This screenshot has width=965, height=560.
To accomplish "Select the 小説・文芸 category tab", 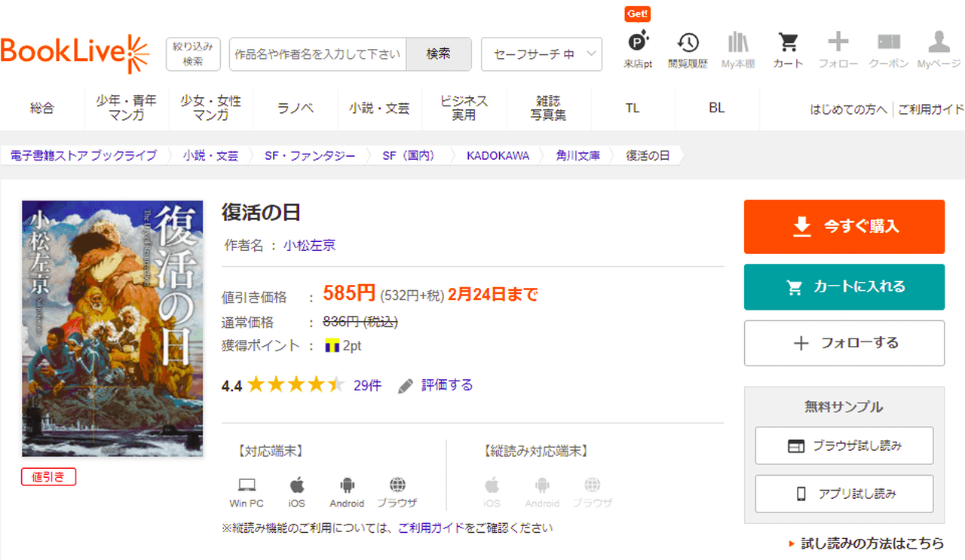I will 379,108.
